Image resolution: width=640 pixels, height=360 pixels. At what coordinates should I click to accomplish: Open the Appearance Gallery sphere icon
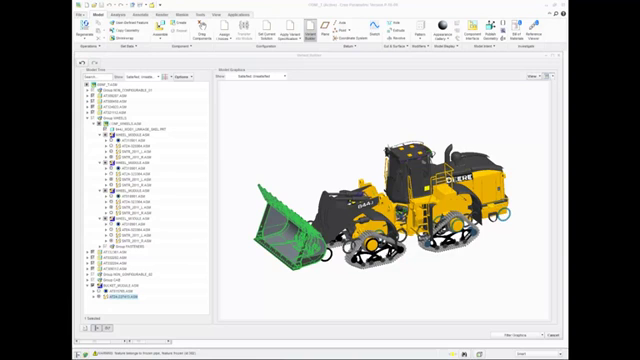pyautogui.click(x=442, y=25)
